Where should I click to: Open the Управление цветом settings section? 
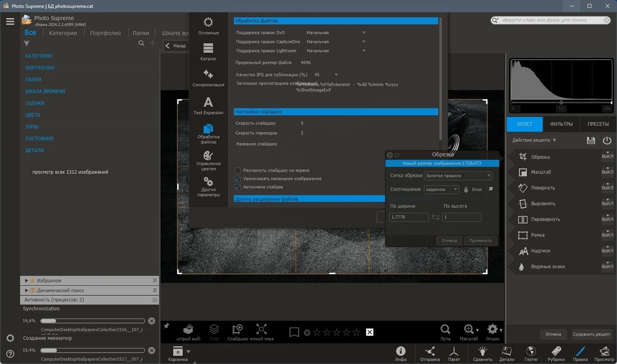[208, 160]
